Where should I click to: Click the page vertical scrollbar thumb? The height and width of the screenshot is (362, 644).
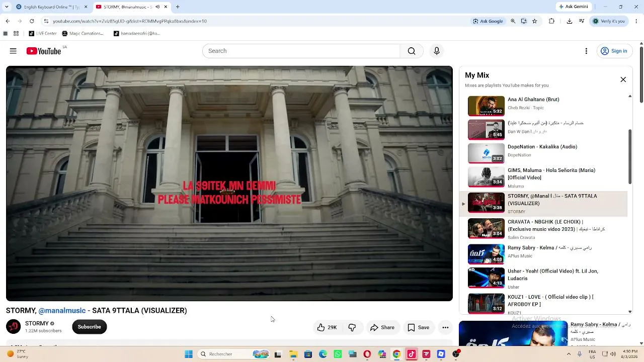click(x=641, y=75)
